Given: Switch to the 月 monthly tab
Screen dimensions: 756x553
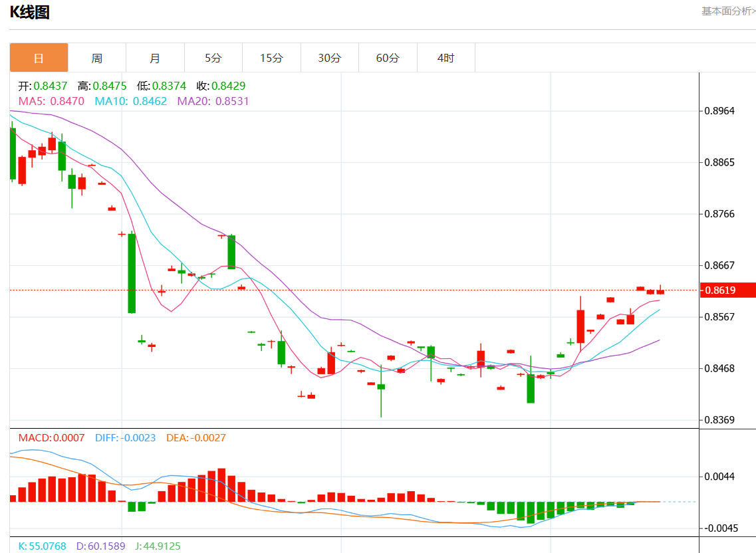Looking at the screenshot, I should (x=155, y=58).
